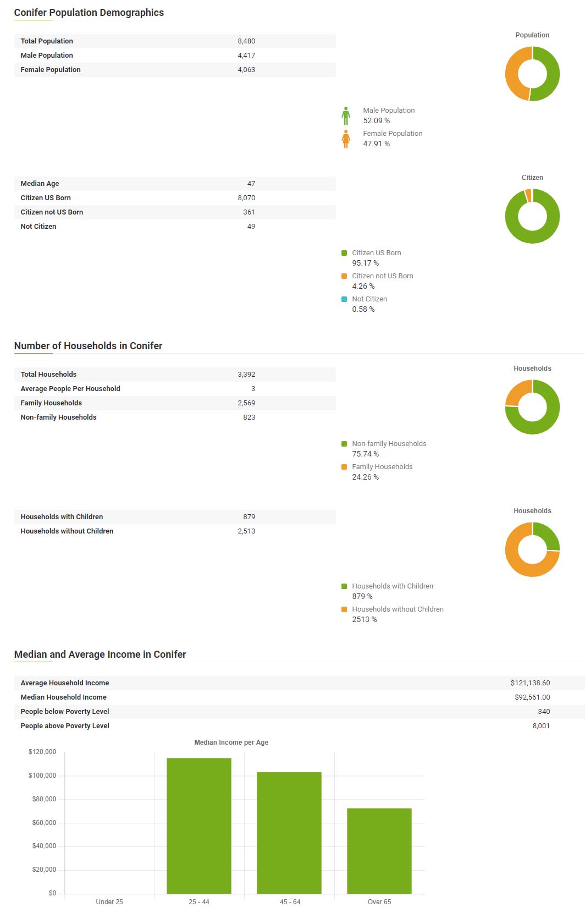Select the Citizen US Born value 8,070
The height and width of the screenshot is (924, 585).
click(246, 198)
